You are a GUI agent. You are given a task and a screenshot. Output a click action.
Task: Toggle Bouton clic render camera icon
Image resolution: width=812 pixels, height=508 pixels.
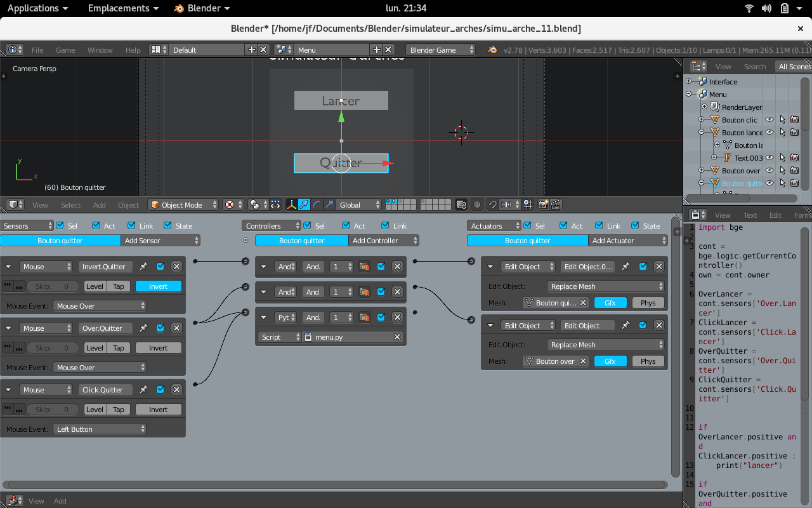794,119
